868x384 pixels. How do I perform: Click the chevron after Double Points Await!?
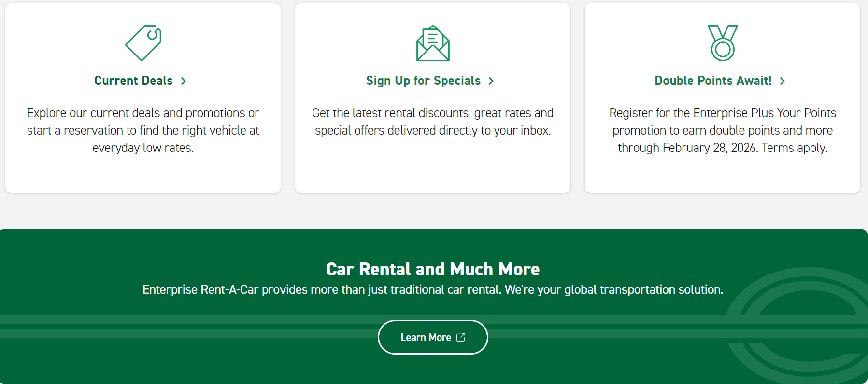[x=783, y=81]
